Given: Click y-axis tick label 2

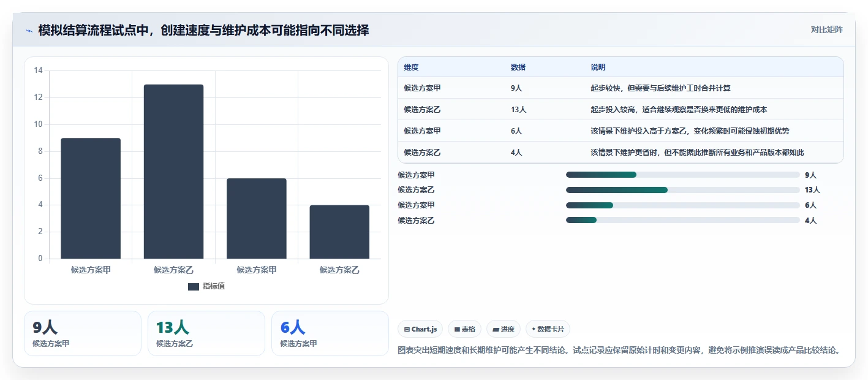Looking at the screenshot, I should (40, 232).
